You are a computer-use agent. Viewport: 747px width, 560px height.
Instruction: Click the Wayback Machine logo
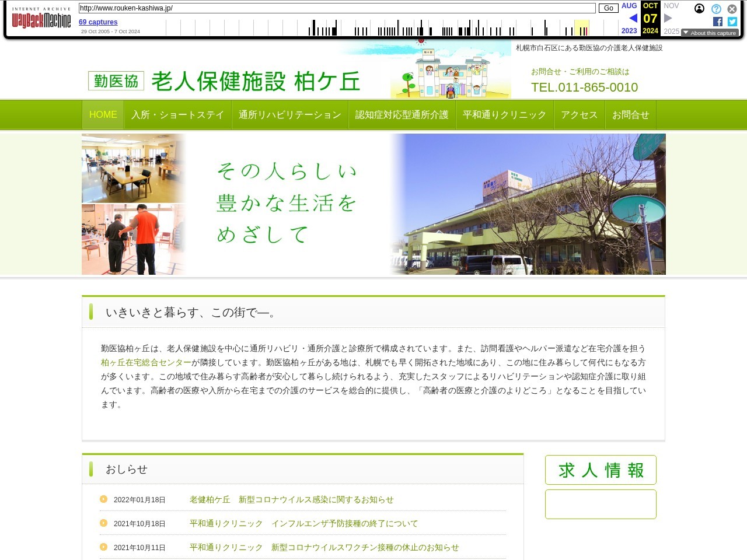[41, 19]
